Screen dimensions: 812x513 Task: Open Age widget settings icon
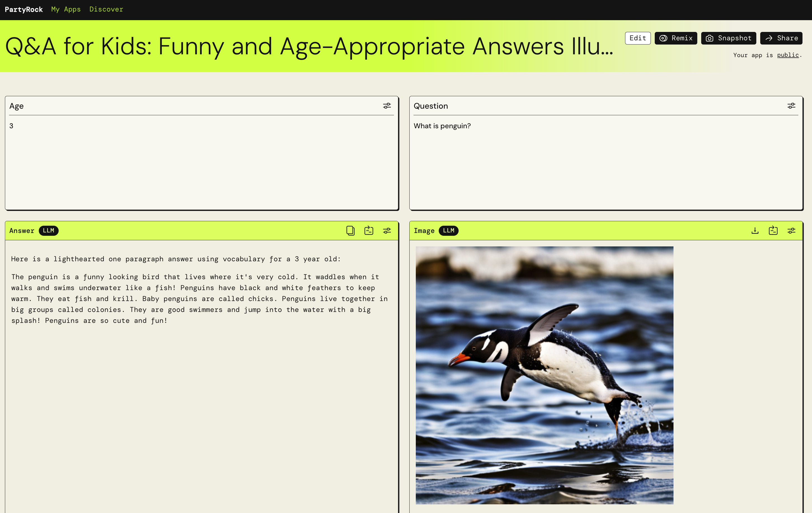[x=387, y=106]
